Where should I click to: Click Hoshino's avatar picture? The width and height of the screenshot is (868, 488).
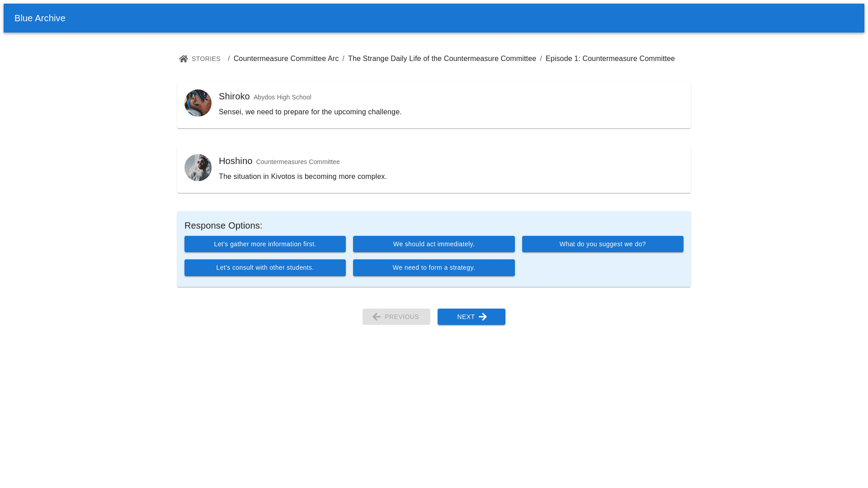[198, 168]
